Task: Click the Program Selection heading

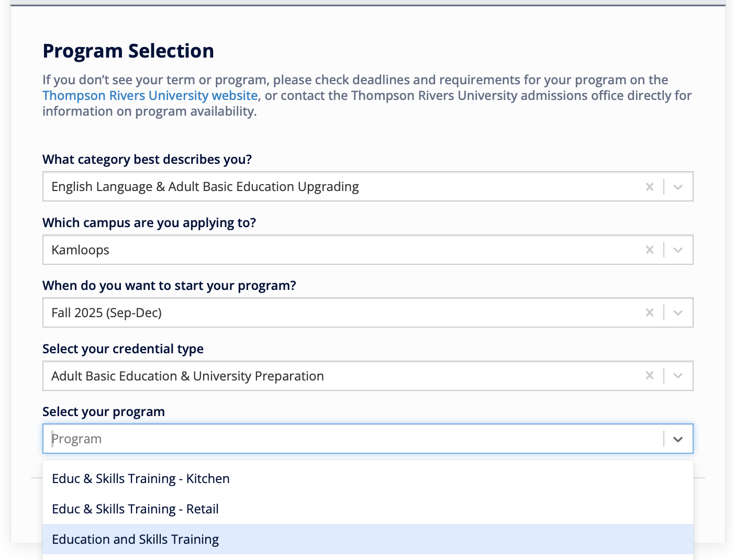Action: click(x=128, y=51)
